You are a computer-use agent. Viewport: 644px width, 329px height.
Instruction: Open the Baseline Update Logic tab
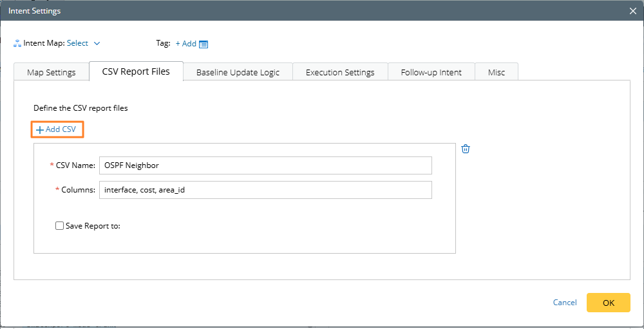[x=238, y=72]
